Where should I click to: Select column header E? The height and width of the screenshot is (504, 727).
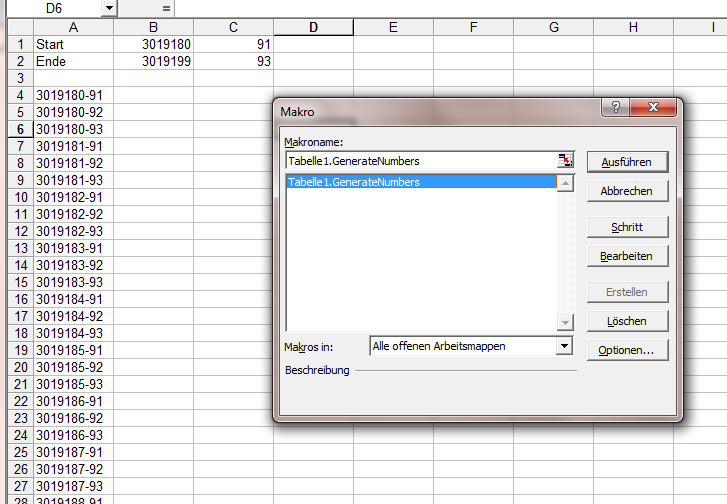tap(393, 27)
